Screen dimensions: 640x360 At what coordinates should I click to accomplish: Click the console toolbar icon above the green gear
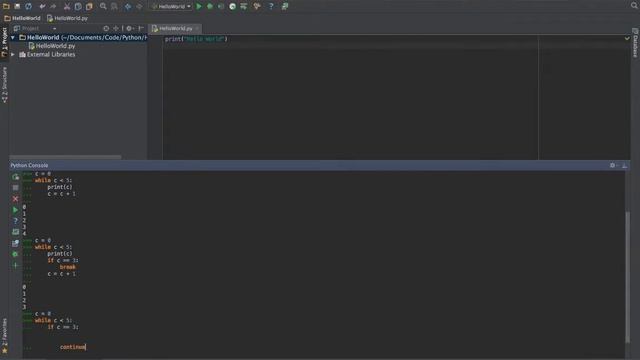pos(16,243)
